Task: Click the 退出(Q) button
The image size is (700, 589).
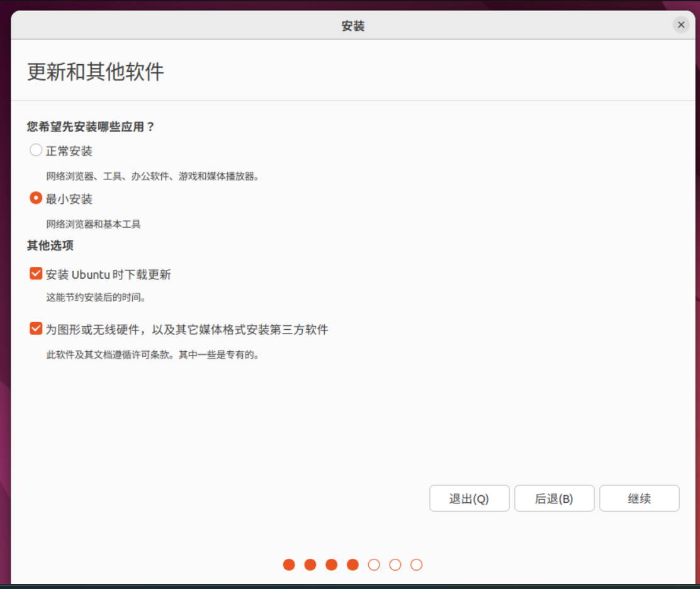Action: tap(469, 498)
